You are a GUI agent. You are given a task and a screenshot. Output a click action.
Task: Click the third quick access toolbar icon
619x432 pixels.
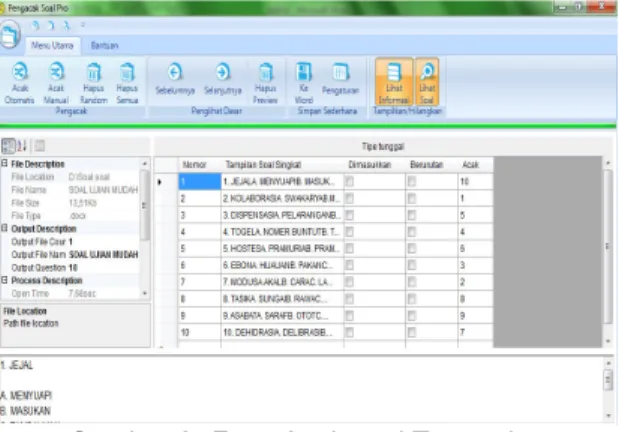tap(67, 26)
